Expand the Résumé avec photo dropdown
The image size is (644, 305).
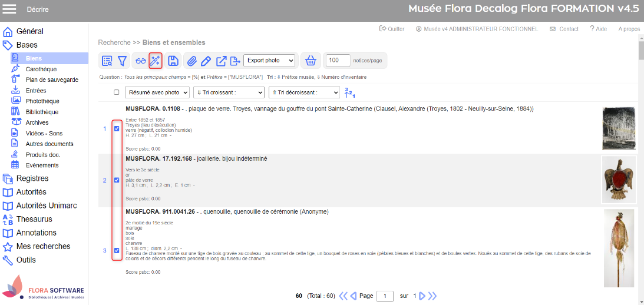click(x=158, y=92)
